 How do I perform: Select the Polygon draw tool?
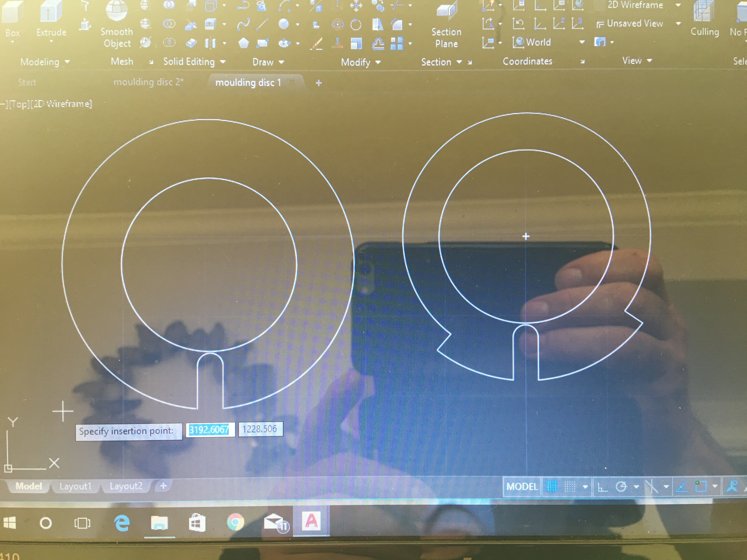click(243, 43)
